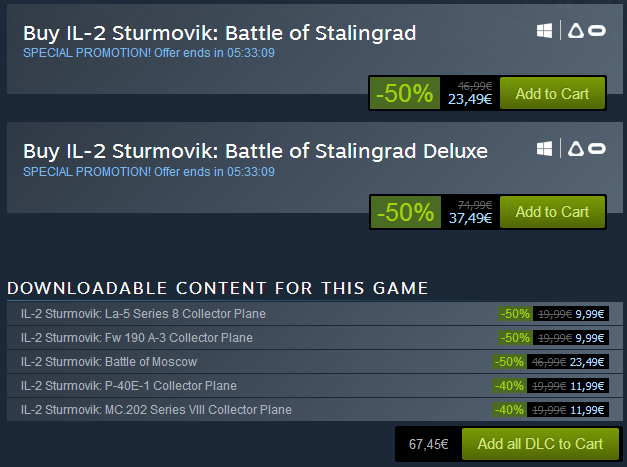Image resolution: width=627 pixels, height=467 pixels.
Task: Add Battle of Stalingrad Deluxe to cart
Action: [552, 212]
